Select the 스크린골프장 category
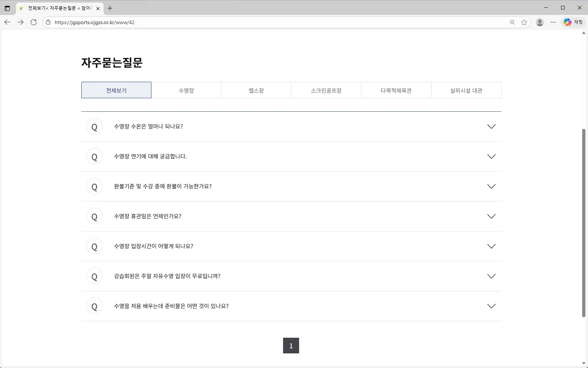 (326, 90)
